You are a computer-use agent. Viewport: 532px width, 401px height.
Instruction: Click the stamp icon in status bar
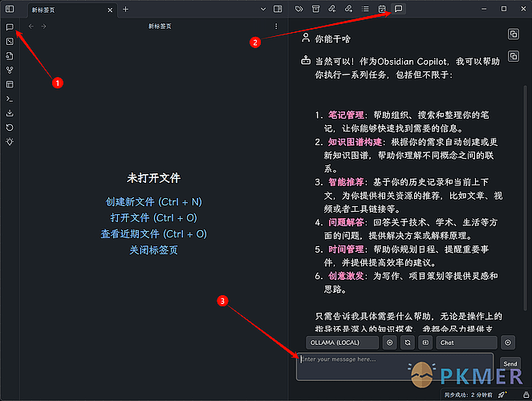[526, 395]
